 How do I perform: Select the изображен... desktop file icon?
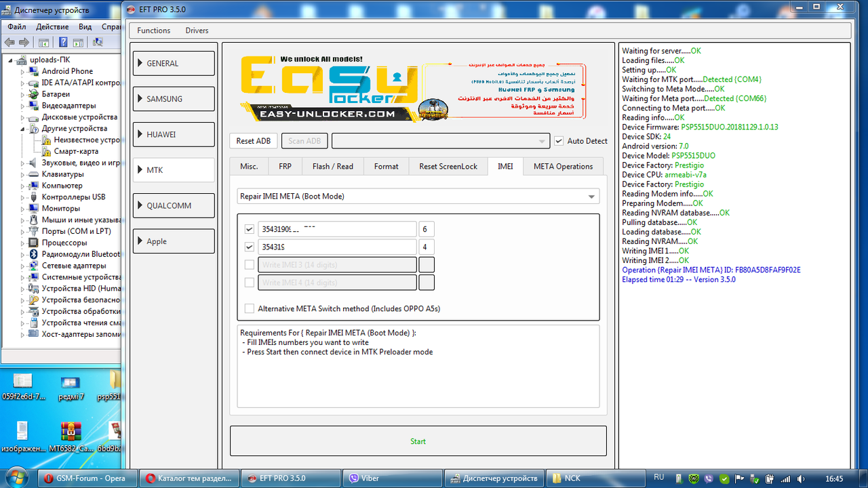click(x=22, y=431)
